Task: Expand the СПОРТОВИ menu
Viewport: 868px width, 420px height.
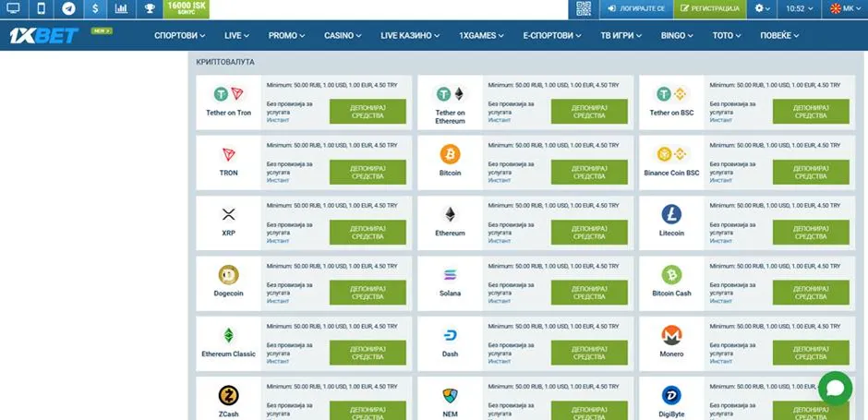Action: (x=180, y=35)
